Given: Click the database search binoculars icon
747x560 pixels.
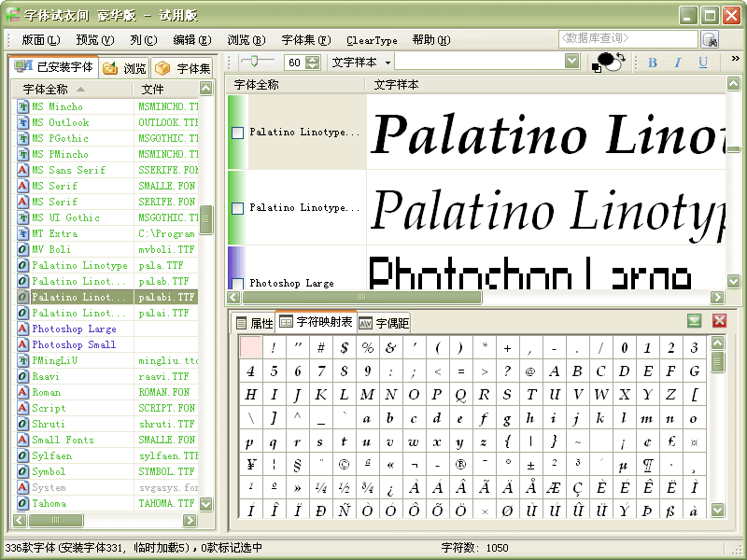Looking at the screenshot, I should pyautogui.click(x=710, y=39).
